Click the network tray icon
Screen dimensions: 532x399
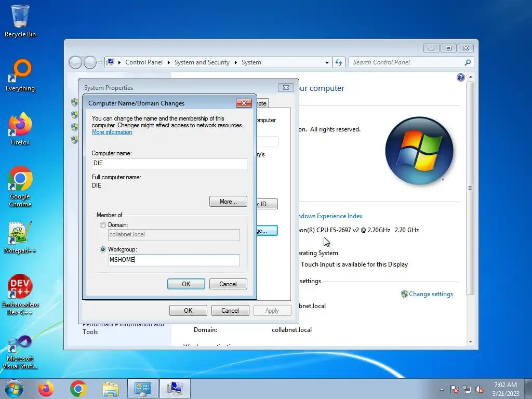467,389
